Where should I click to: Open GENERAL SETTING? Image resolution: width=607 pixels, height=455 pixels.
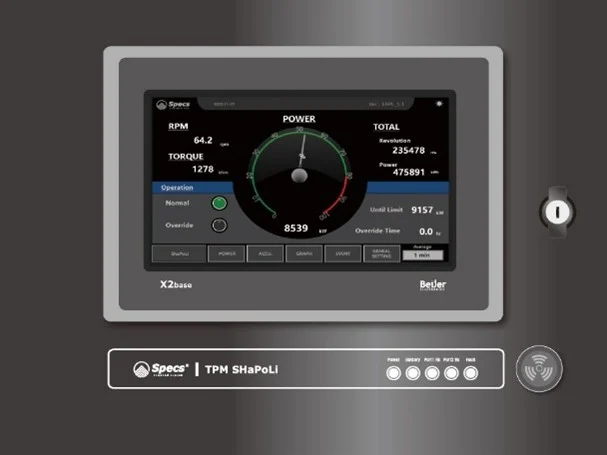[381, 254]
